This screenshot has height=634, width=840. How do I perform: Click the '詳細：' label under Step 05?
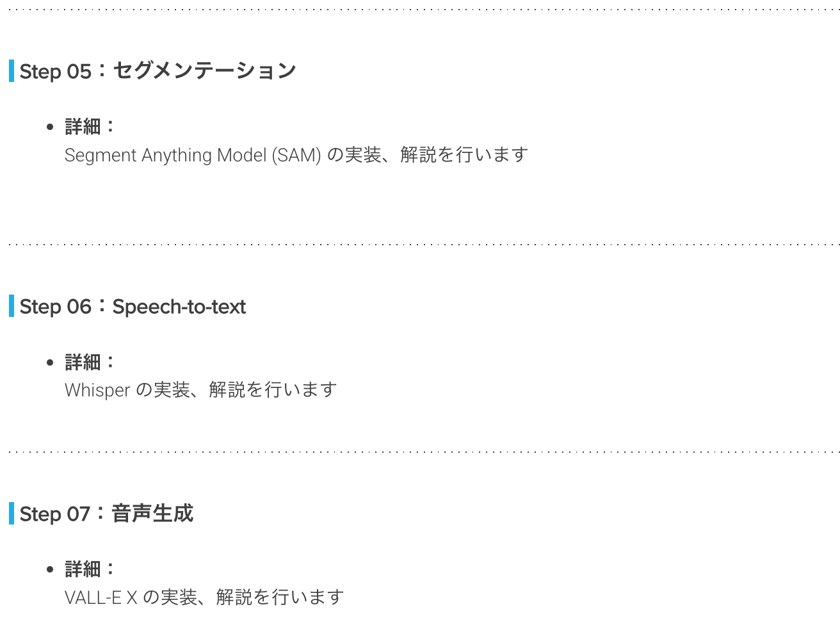pyautogui.click(x=90, y=126)
